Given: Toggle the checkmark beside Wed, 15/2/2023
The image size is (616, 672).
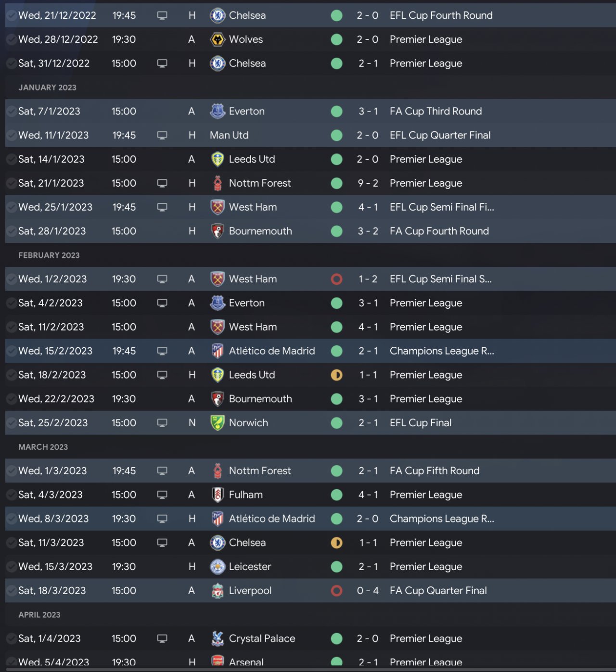Looking at the screenshot, I should click(11, 351).
